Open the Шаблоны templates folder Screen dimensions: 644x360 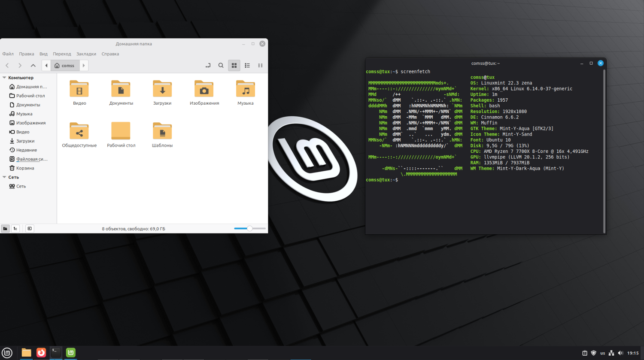point(162,131)
